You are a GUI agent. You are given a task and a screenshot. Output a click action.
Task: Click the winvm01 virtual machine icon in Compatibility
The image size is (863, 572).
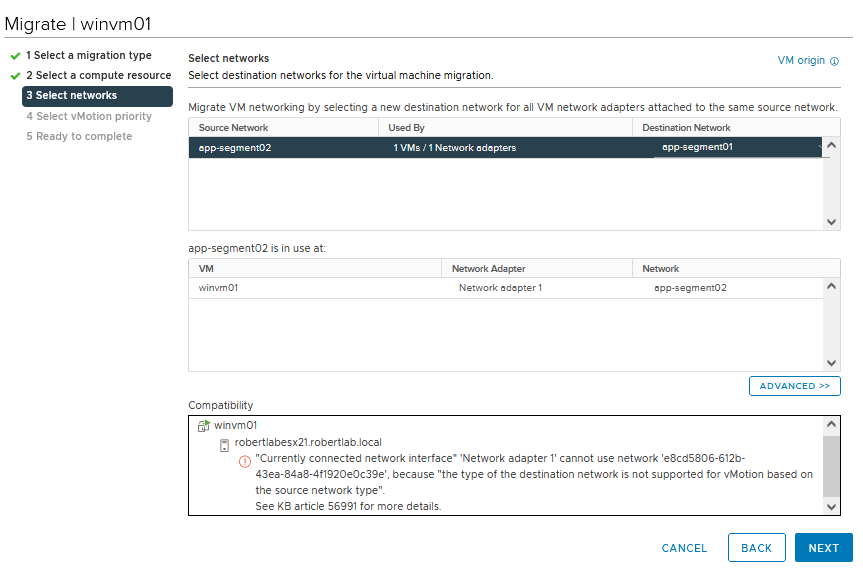click(x=204, y=426)
